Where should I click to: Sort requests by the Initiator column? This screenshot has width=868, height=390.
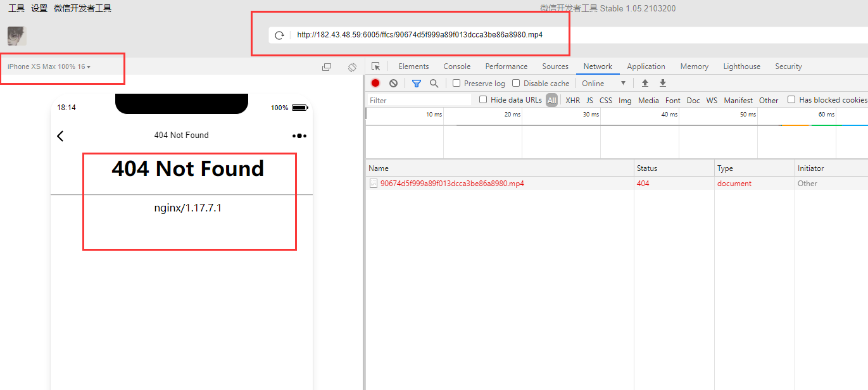[x=831, y=168]
